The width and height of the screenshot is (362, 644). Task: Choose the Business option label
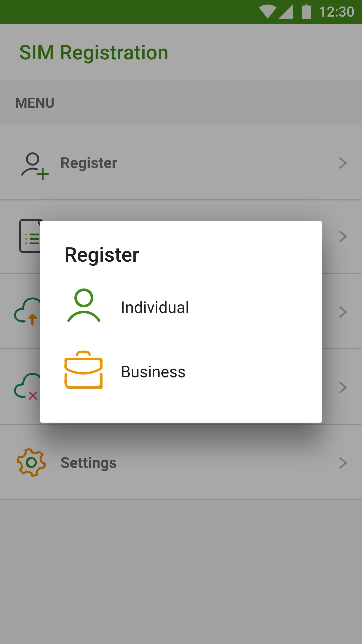click(x=153, y=372)
